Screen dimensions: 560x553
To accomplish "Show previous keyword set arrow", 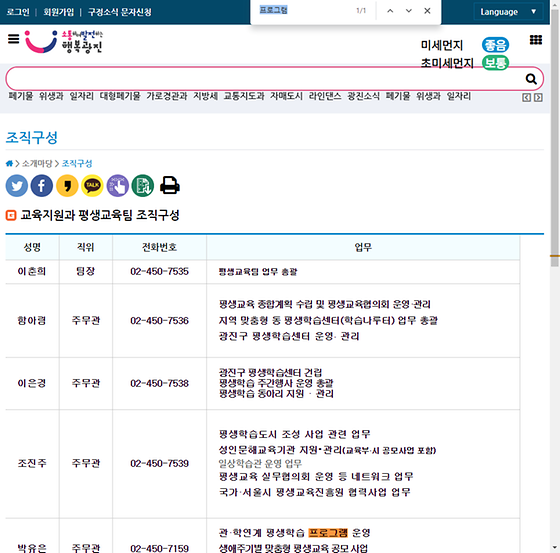I will coord(526,98).
